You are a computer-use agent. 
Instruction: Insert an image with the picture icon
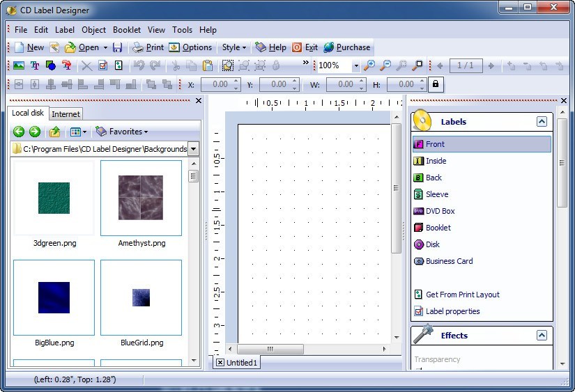coord(19,65)
